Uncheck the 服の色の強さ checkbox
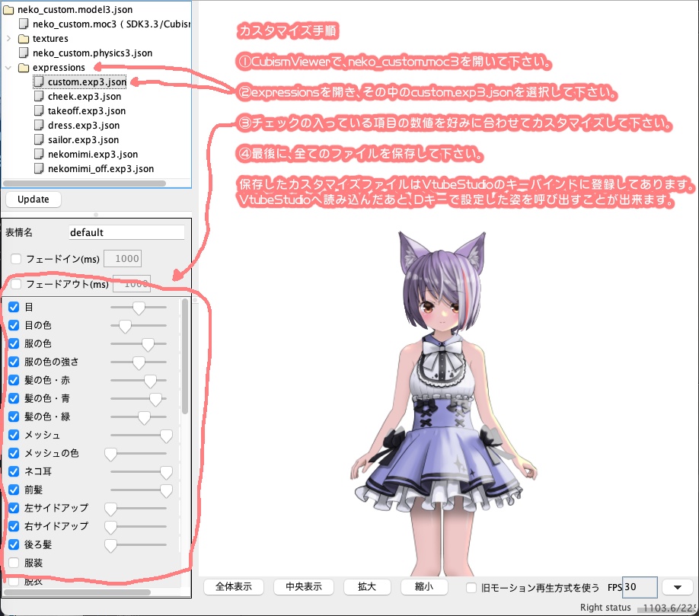699x616 pixels. tap(14, 362)
